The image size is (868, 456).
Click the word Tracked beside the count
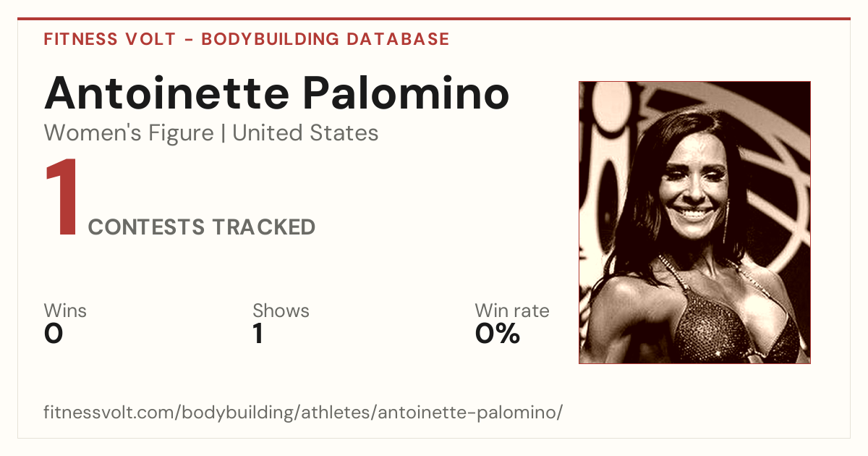[x=264, y=227]
